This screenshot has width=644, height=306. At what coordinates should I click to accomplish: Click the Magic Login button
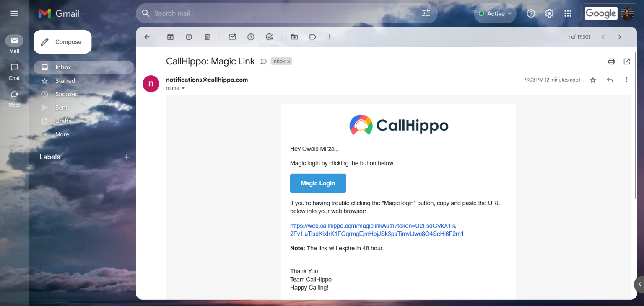click(x=318, y=183)
